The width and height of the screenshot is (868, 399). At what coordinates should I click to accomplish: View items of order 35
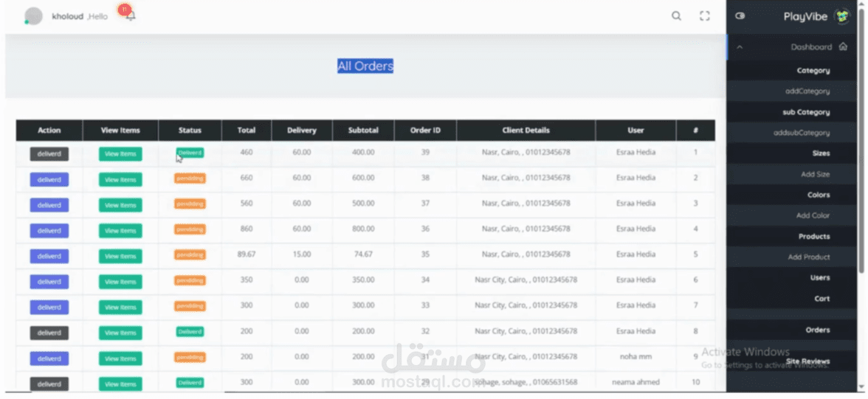[x=120, y=256]
